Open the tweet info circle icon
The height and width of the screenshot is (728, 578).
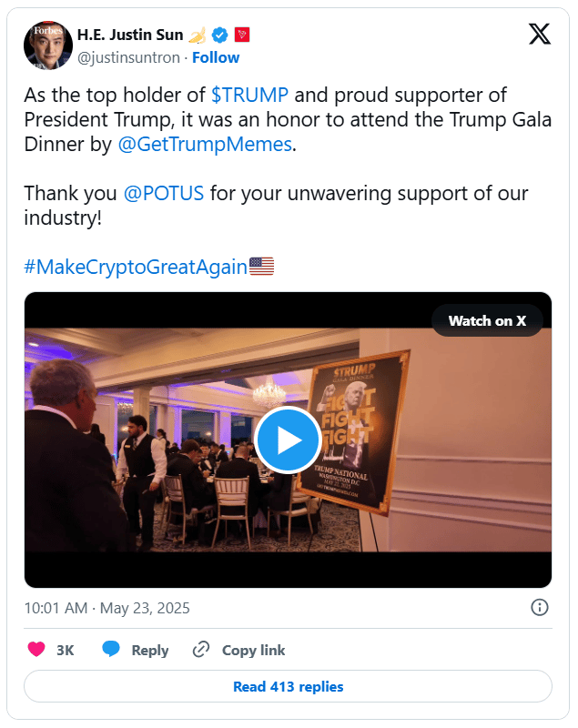click(x=540, y=607)
